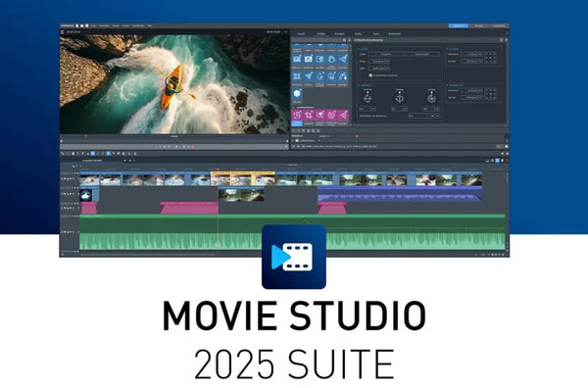The width and height of the screenshot is (588, 388).
Task: Open the white hexagon effect tile
Action: point(297,94)
